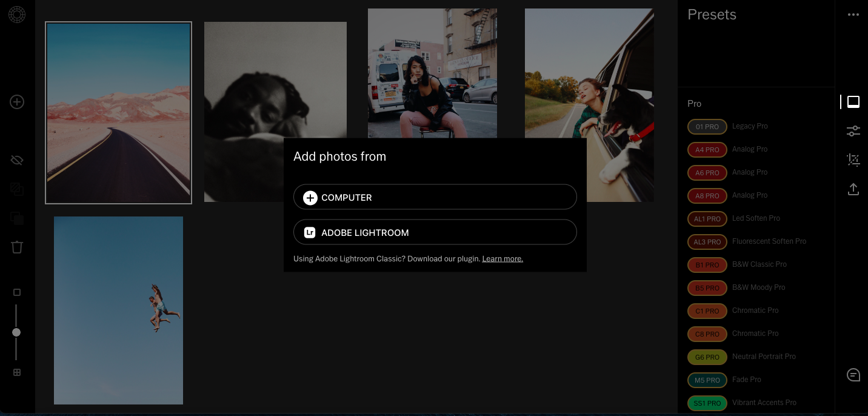Select the desert road photo thumbnail
The width and height of the screenshot is (868, 416).
119,113
